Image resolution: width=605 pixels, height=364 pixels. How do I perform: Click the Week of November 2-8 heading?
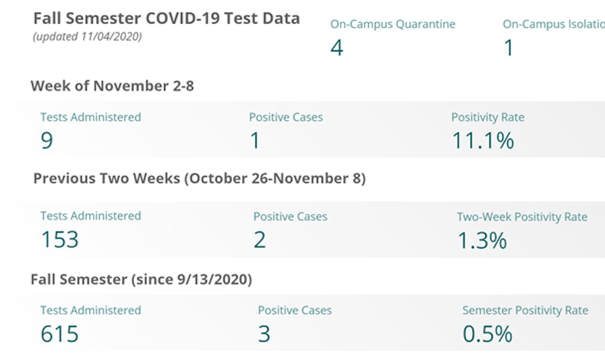point(112,86)
